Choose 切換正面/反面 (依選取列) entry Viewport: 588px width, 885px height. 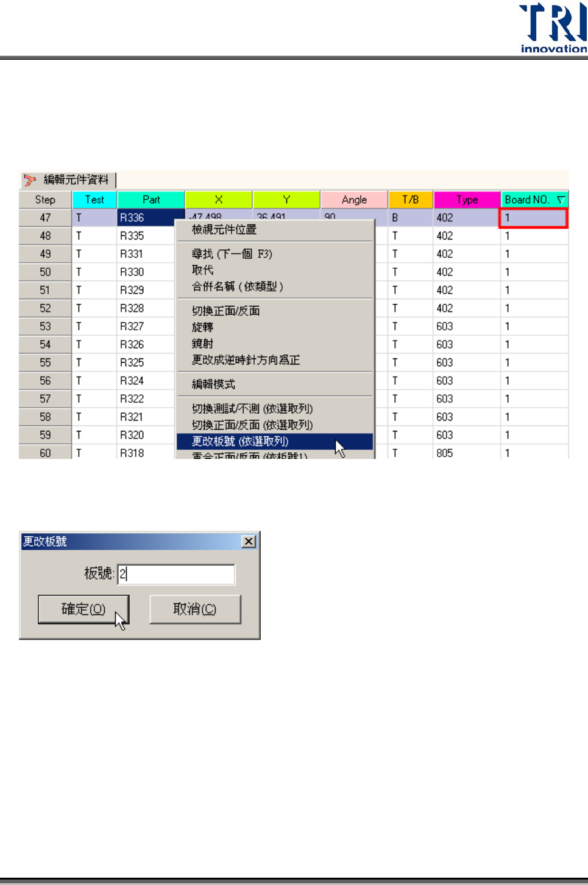point(252,425)
